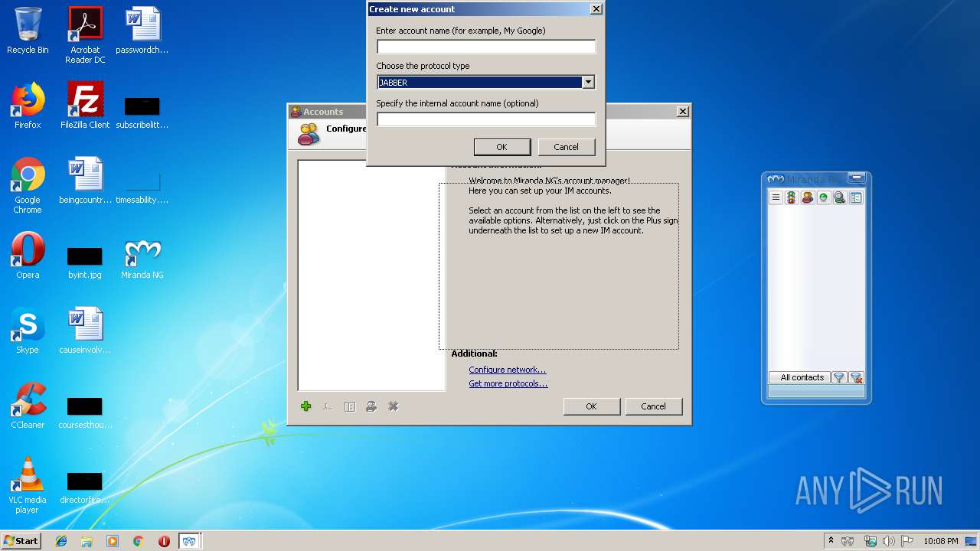
Task: Click the green plus Add account icon
Action: click(306, 406)
